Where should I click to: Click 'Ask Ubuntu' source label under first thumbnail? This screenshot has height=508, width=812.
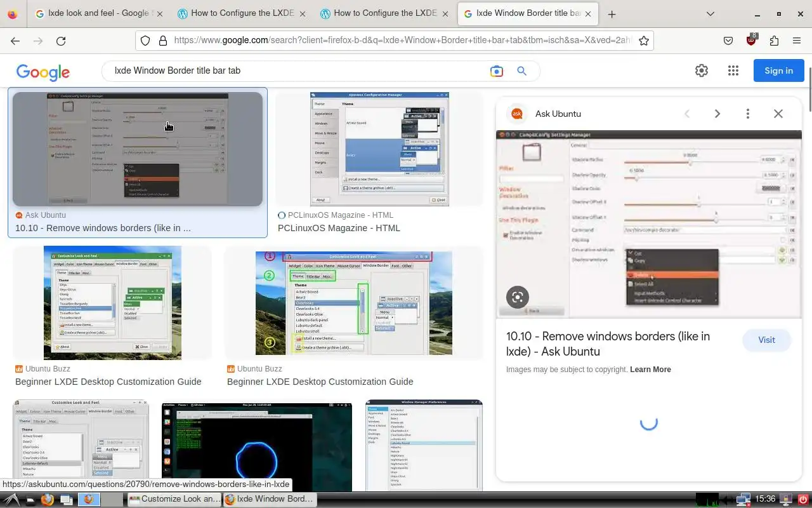(x=46, y=215)
